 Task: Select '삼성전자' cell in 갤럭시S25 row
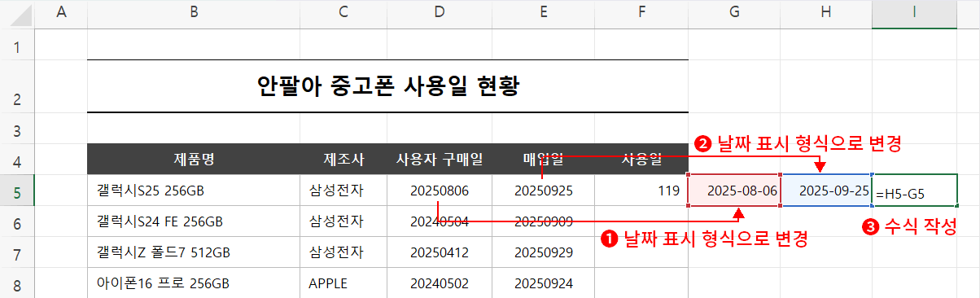point(343,191)
